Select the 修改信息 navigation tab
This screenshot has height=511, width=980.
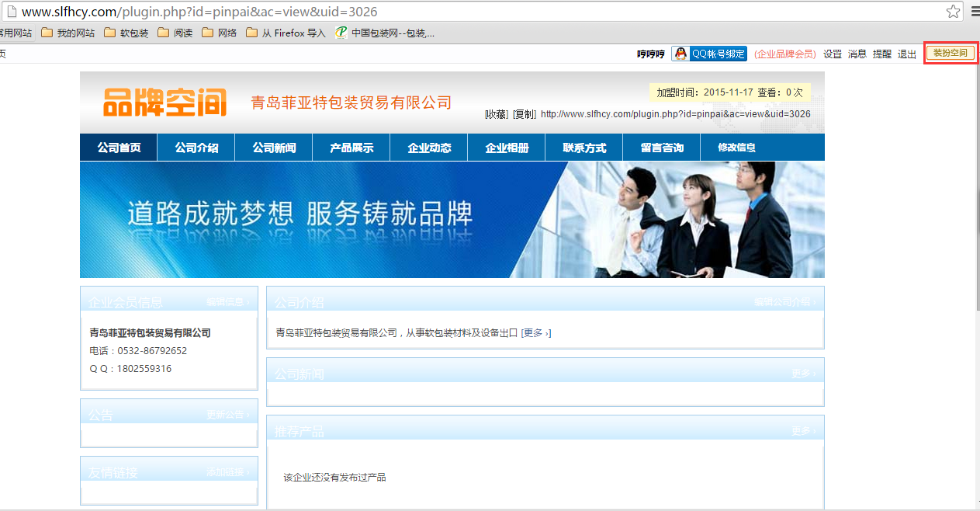tap(736, 148)
